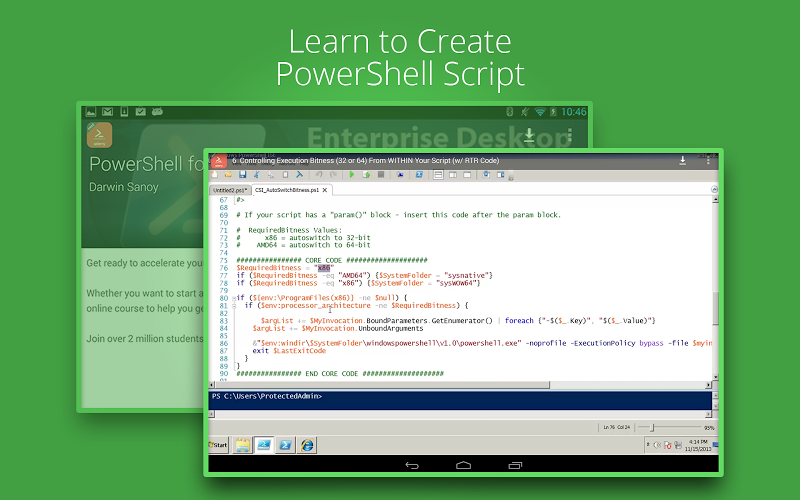The width and height of the screenshot is (800, 500).
Task: Click the volume speaker icon in system tray
Action: tap(657, 445)
